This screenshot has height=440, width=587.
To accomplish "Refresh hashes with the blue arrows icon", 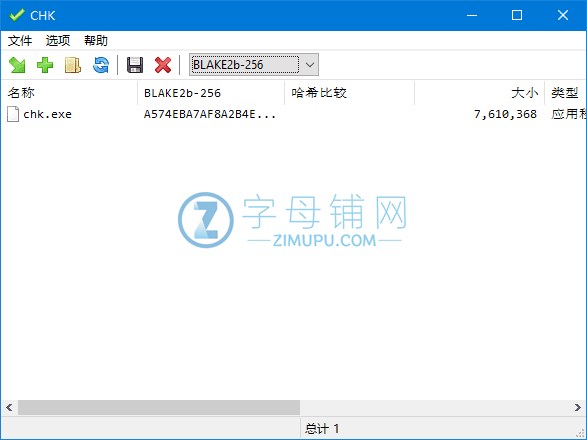I will [101, 65].
